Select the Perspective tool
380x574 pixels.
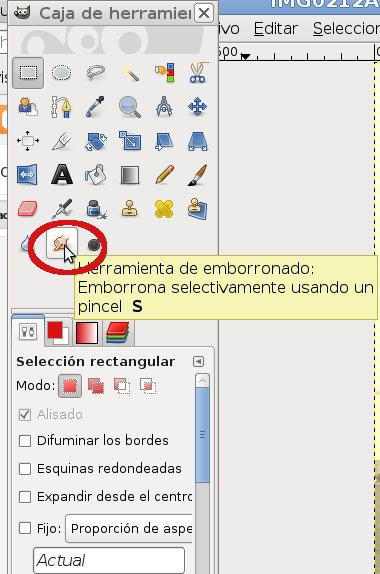click(198, 141)
